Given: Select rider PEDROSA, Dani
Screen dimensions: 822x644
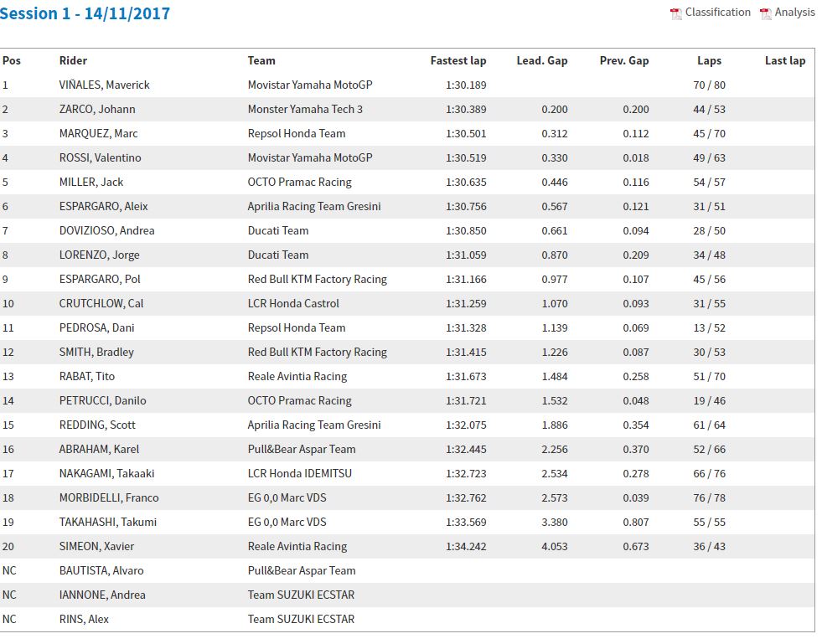Looking at the screenshot, I should [96, 328].
